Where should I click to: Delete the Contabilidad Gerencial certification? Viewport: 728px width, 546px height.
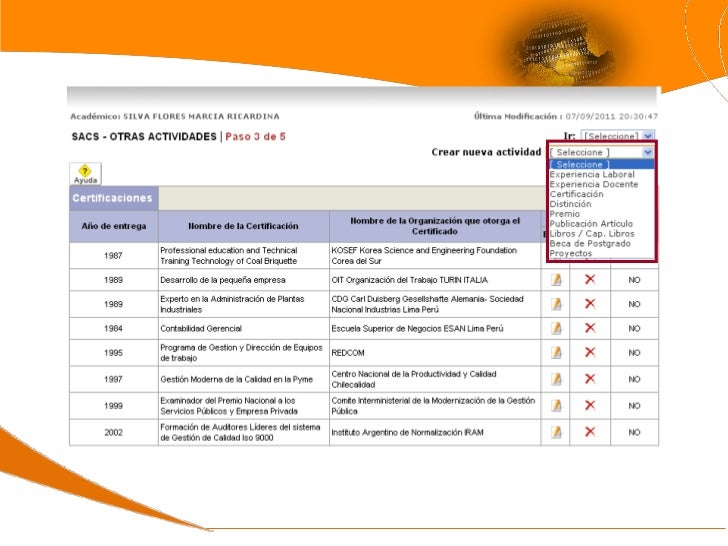[x=590, y=328]
